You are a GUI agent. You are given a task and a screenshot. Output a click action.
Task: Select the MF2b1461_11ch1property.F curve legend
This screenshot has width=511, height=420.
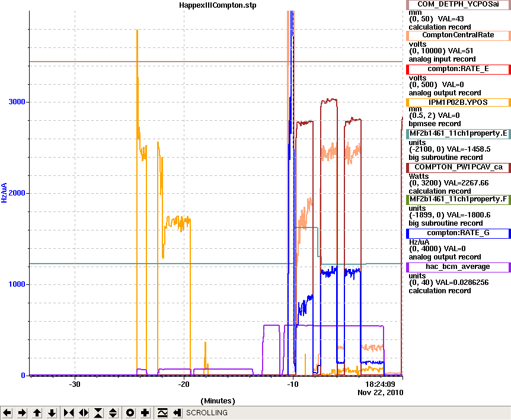click(x=458, y=199)
